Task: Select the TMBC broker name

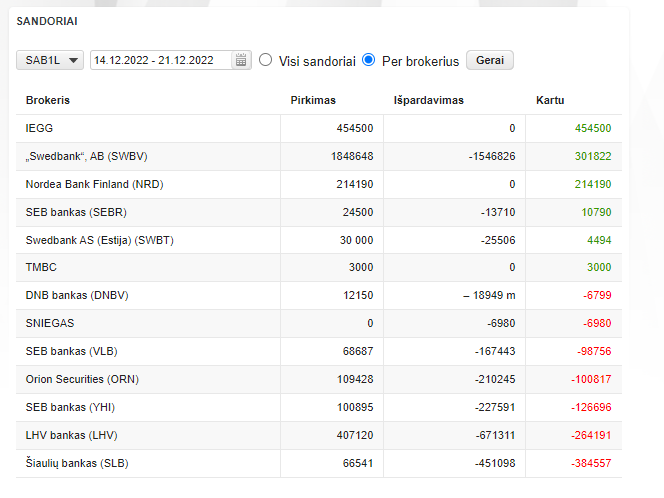Action: click(41, 267)
